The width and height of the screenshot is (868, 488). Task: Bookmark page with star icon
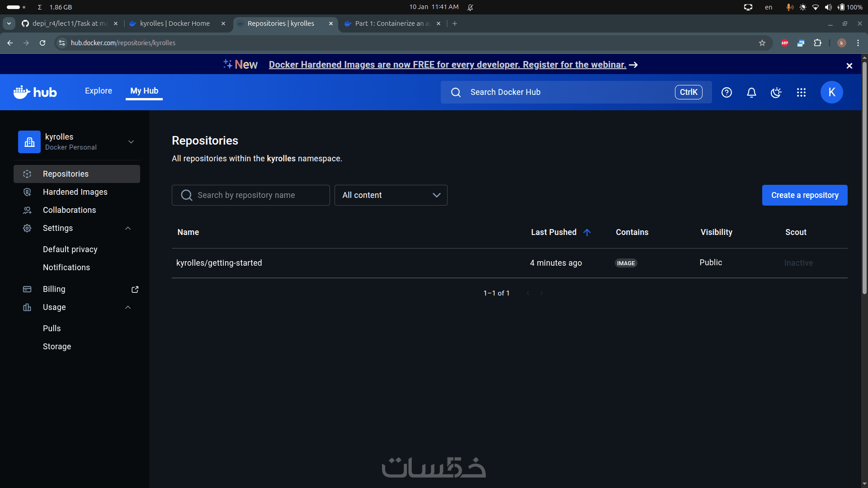point(762,43)
